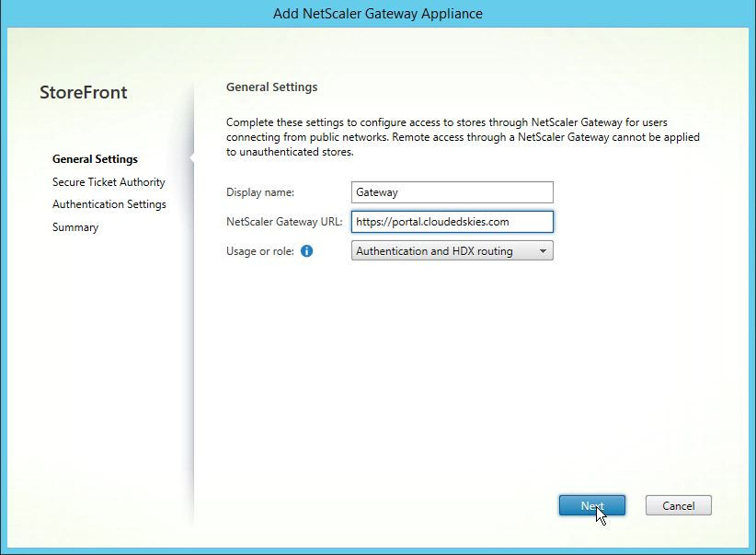Select Summary step in sidebar
The height and width of the screenshot is (555, 756).
point(75,227)
